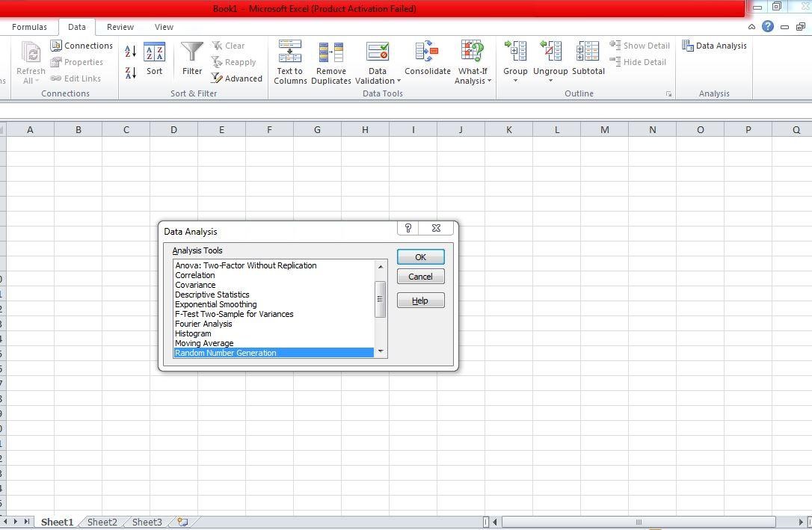Jump to last sheet with tab arrow
812x530 pixels.
click(26, 522)
